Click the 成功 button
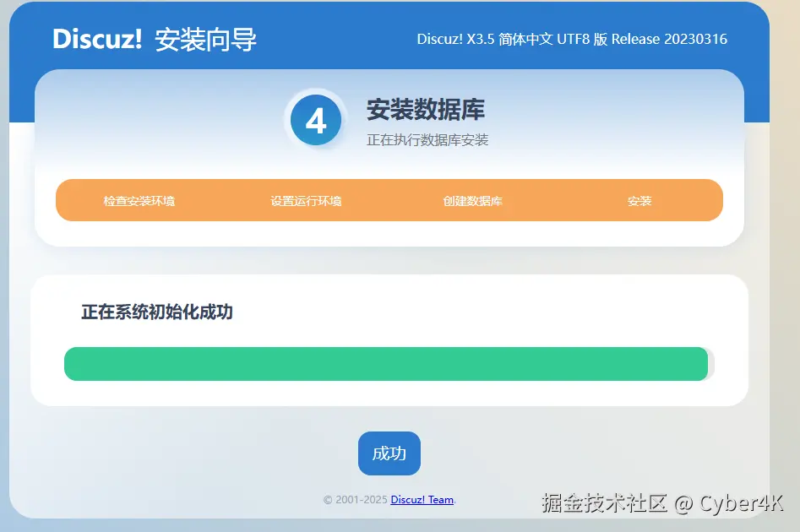This screenshot has width=800, height=532. tap(389, 453)
